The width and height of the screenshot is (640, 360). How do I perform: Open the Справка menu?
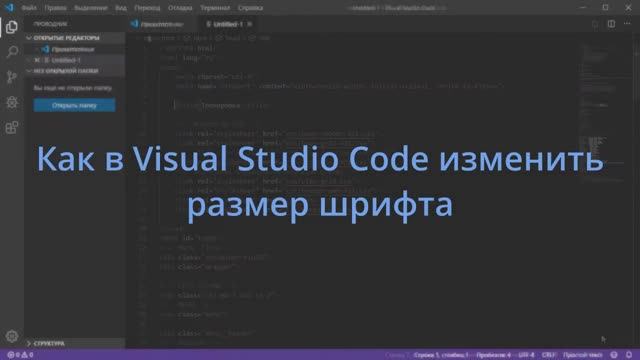(251, 8)
